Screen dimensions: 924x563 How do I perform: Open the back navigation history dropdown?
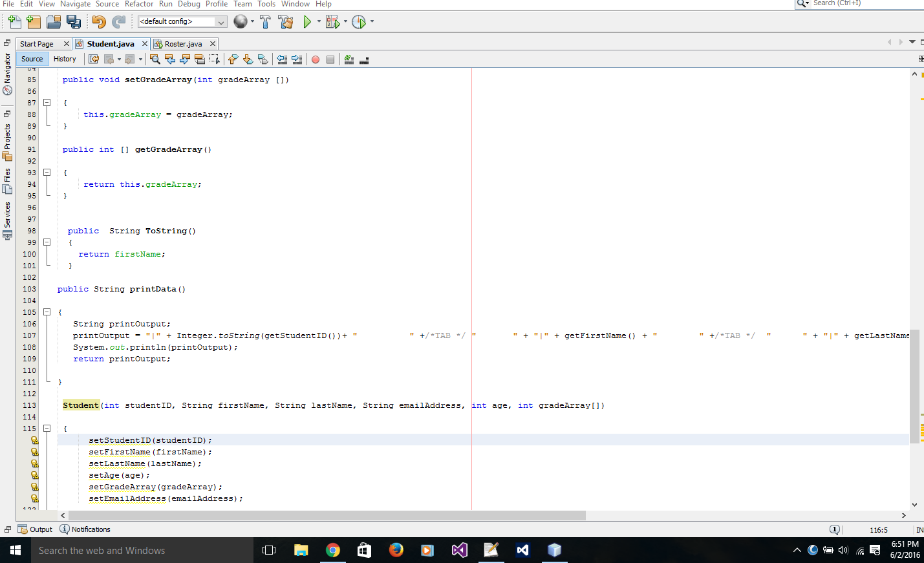pyautogui.click(x=118, y=59)
